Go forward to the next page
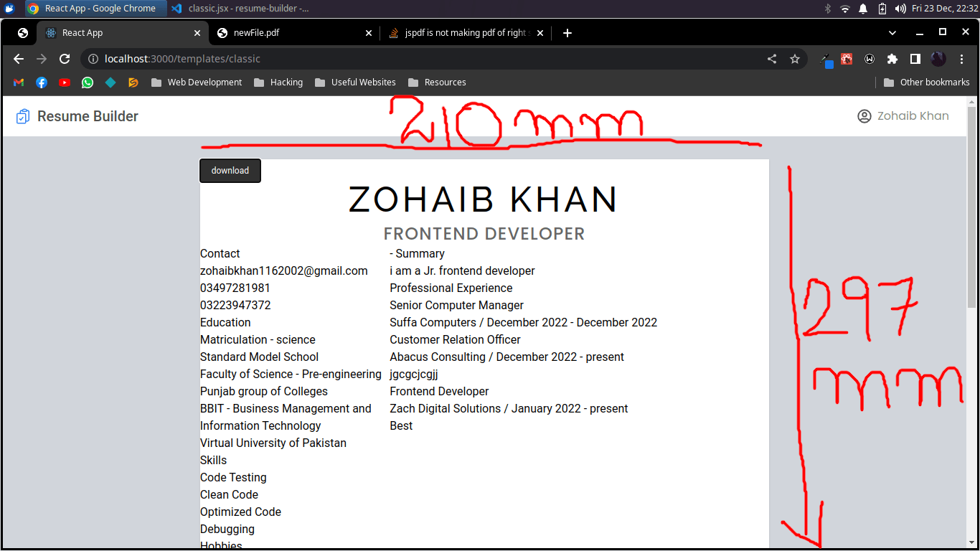The width and height of the screenshot is (980, 551). click(x=42, y=59)
